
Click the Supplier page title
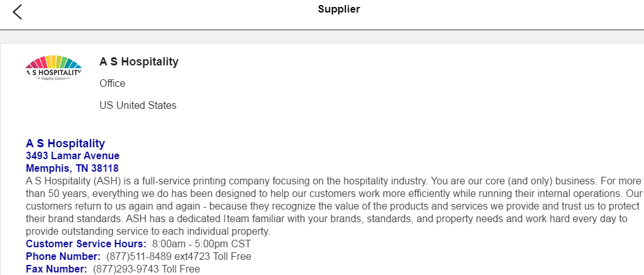pos(338,9)
